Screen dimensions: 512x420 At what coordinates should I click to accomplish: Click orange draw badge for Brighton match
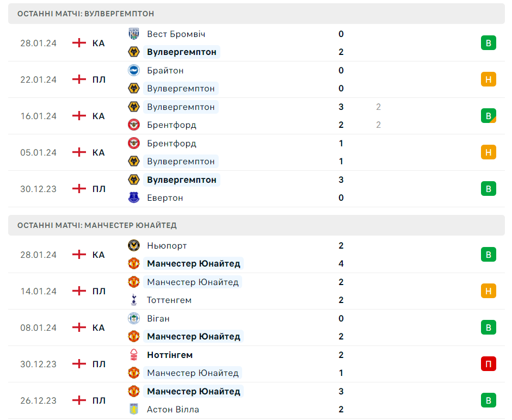coord(488,79)
